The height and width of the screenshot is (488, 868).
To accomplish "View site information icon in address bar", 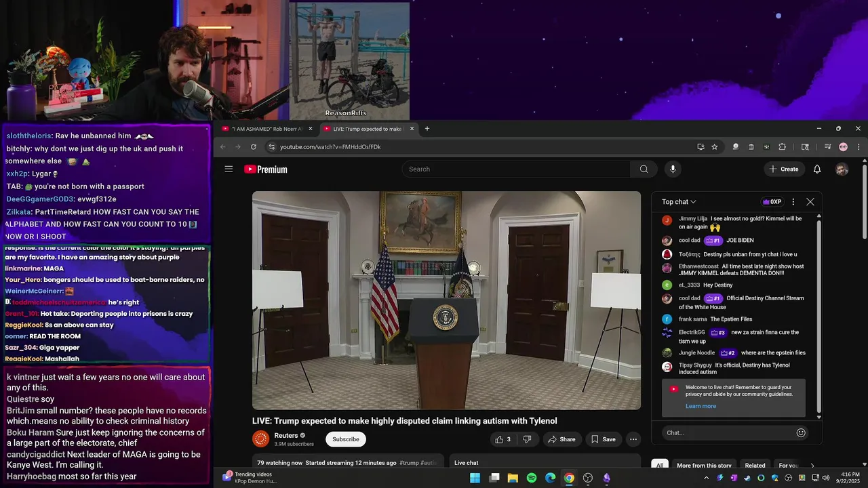I will [272, 147].
